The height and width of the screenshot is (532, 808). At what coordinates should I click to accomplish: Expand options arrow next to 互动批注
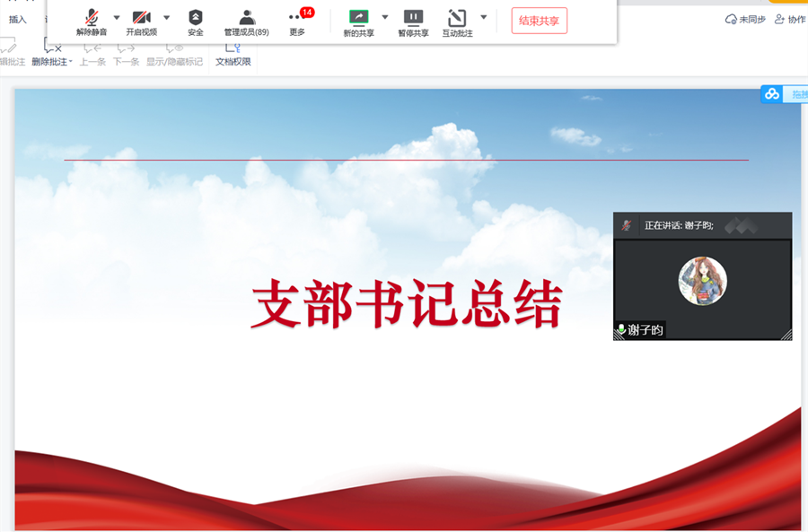(x=484, y=16)
